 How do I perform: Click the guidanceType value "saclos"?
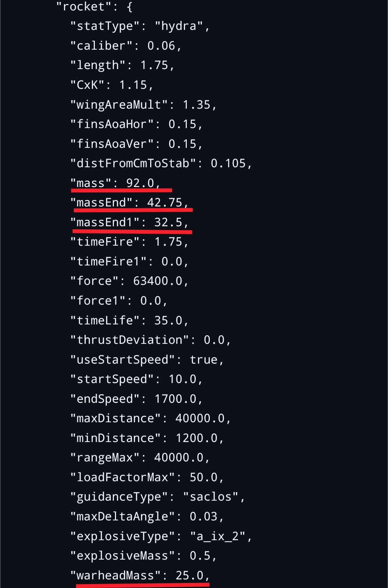(211, 497)
